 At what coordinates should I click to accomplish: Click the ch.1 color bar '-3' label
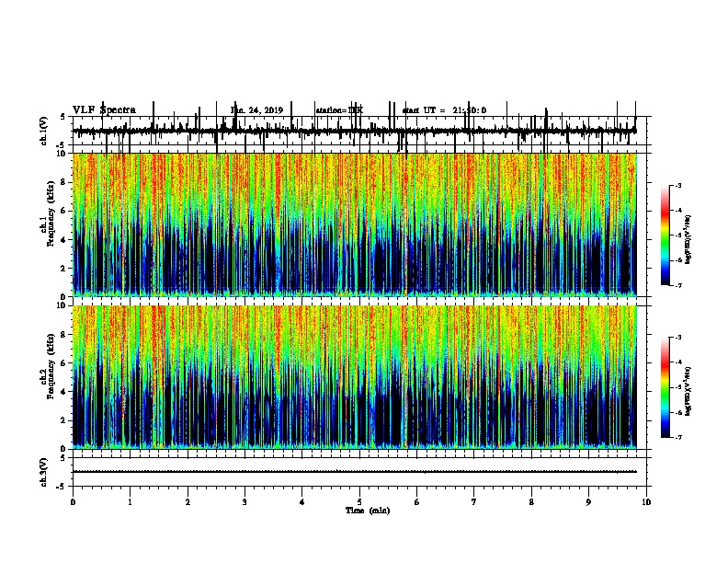pyautogui.click(x=677, y=185)
